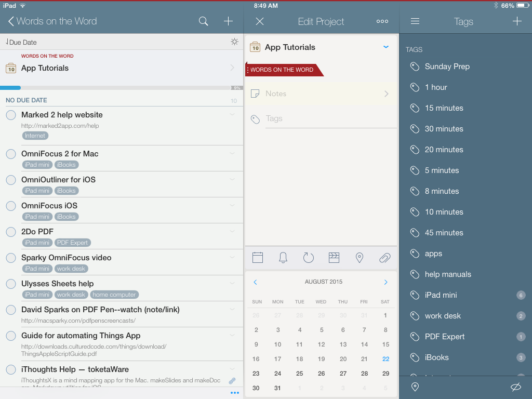Open the repeat cycle icon tab
The height and width of the screenshot is (399, 532).
(309, 257)
